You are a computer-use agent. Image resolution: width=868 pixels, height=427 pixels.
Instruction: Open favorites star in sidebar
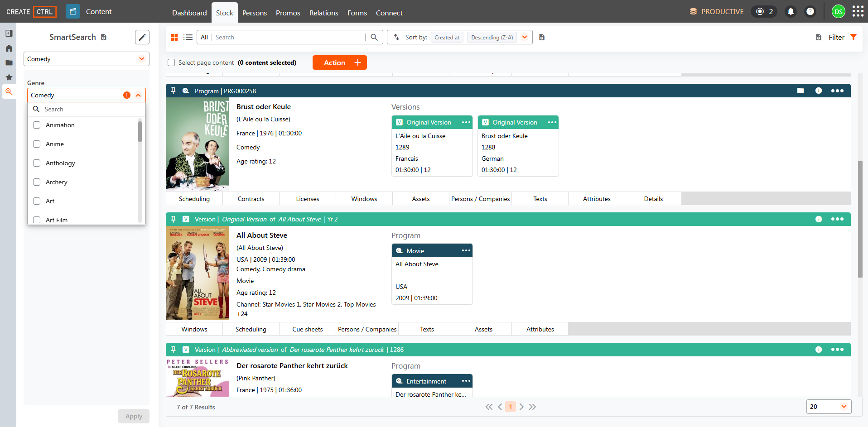pyautogui.click(x=9, y=77)
